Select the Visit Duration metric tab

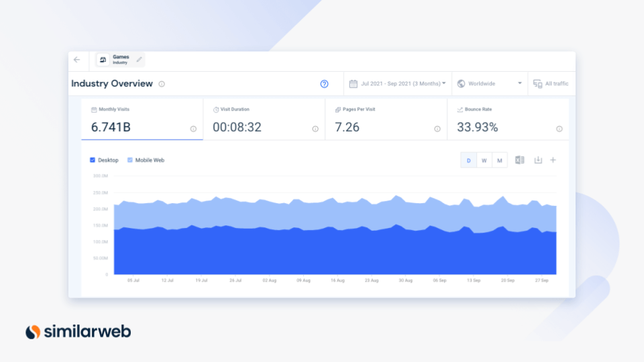tap(264, 119)
